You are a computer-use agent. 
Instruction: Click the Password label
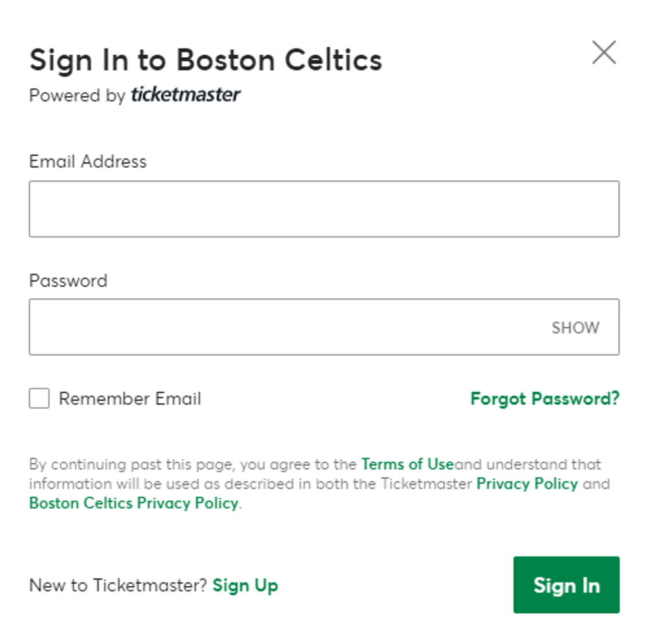68,281
